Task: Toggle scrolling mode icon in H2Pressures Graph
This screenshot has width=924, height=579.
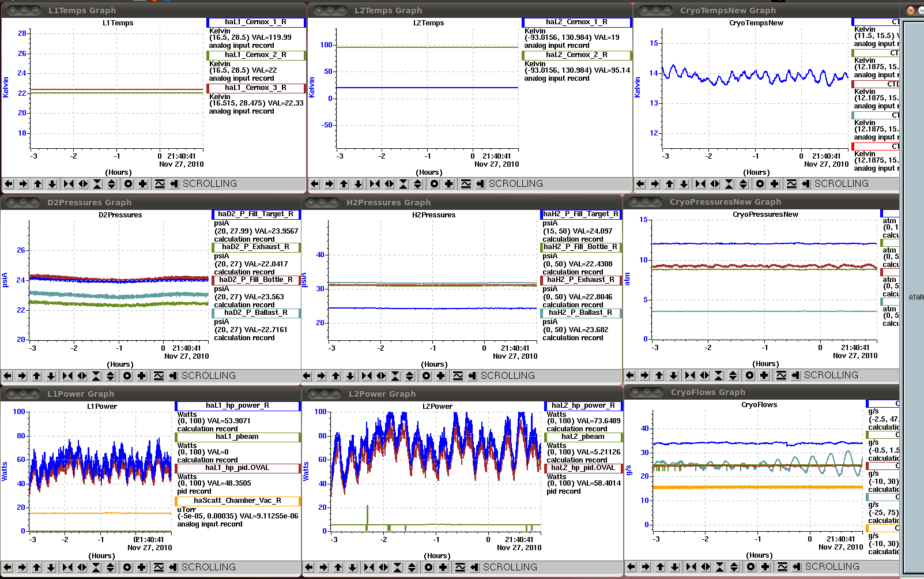Action: (472, 376)
